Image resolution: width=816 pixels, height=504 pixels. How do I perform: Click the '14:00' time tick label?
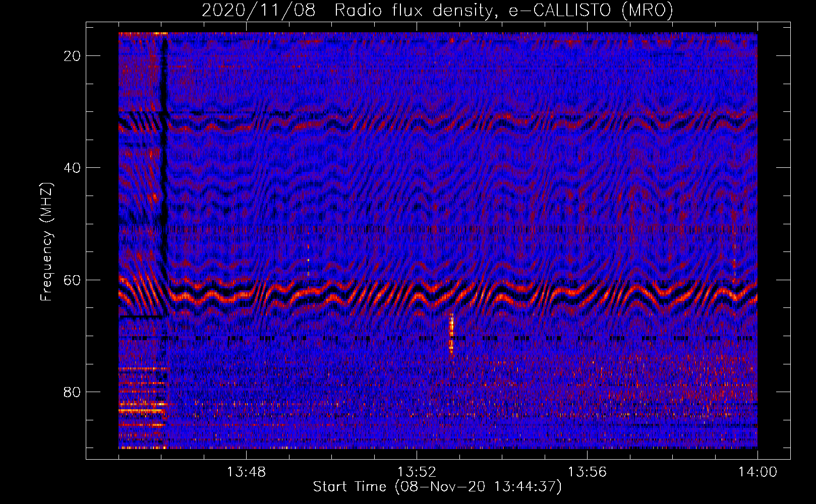tap(757, 472)
